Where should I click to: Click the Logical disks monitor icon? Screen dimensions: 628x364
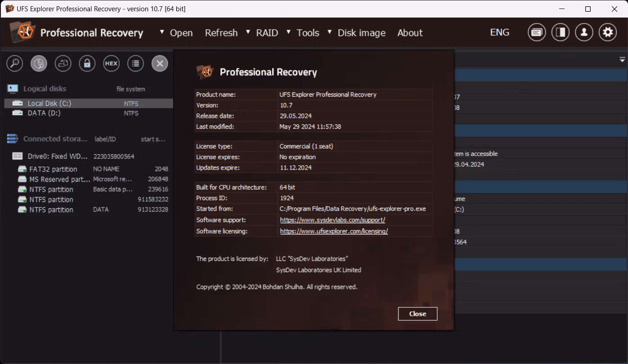[13, 89]
